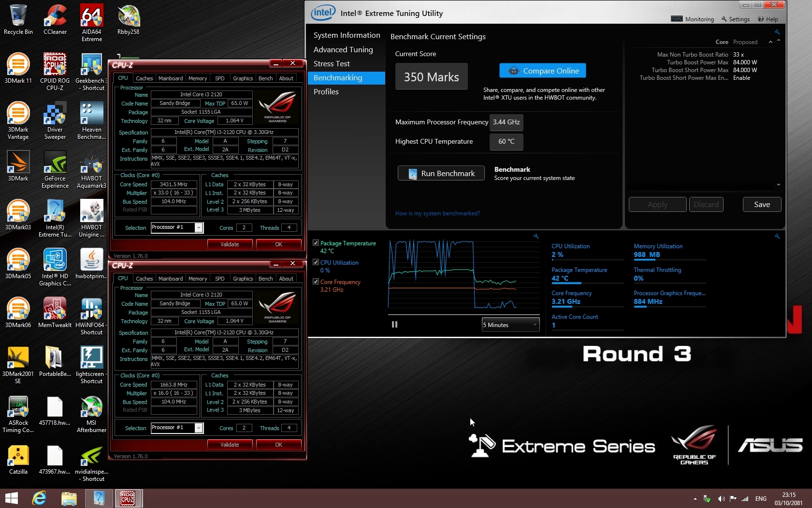Open Processor #1 selection in upper CPU-Z
This screenshot has width=812, height=508.
[177, 227]
